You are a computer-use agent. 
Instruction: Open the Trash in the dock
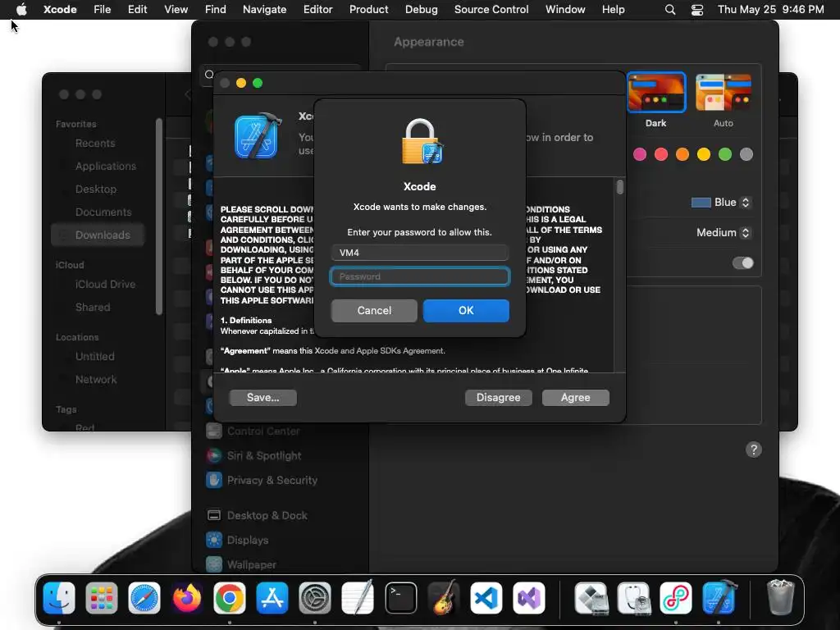point(780,598)
